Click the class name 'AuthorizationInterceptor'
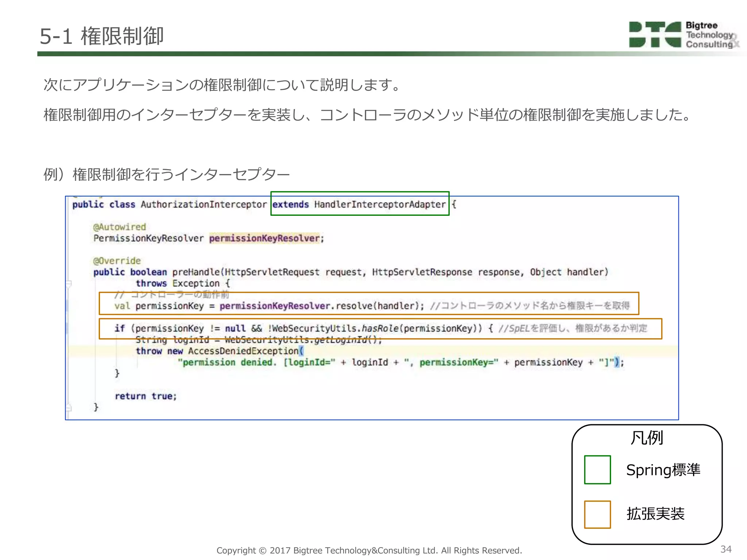Screen dimensions: 747x560 pyautogui.click(x=204, y=204)
